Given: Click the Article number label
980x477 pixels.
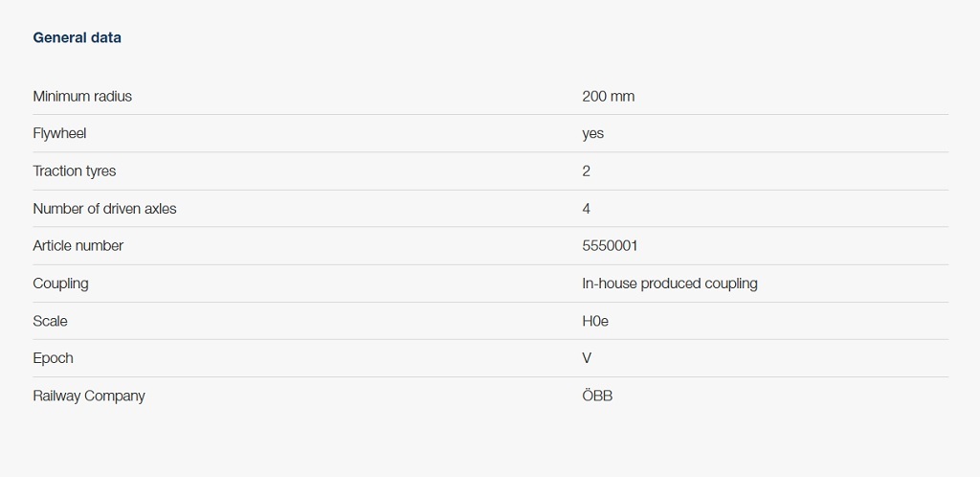Looking at the screenshot, I should [x=78, y=245].
